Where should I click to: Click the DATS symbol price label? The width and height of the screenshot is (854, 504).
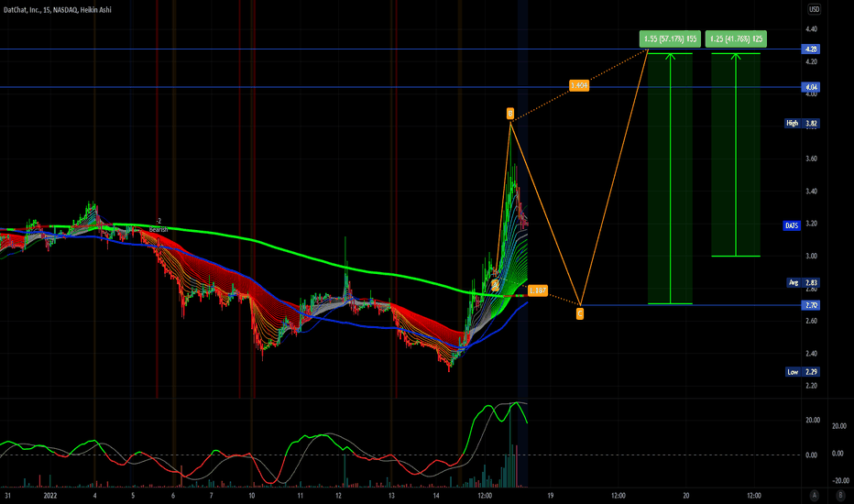pos(792,225)
